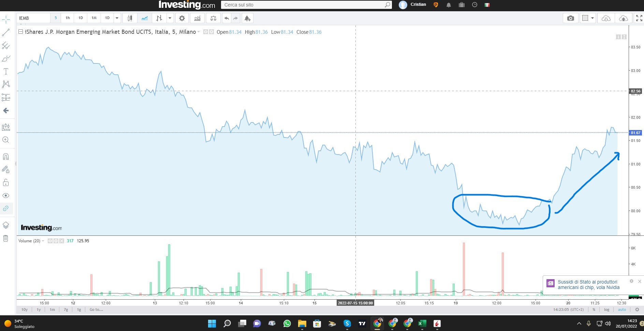Collapse the iShares legend with minus box
Image resolution: width=644 pixels, height=331 pixels.
tap(20, 32)
